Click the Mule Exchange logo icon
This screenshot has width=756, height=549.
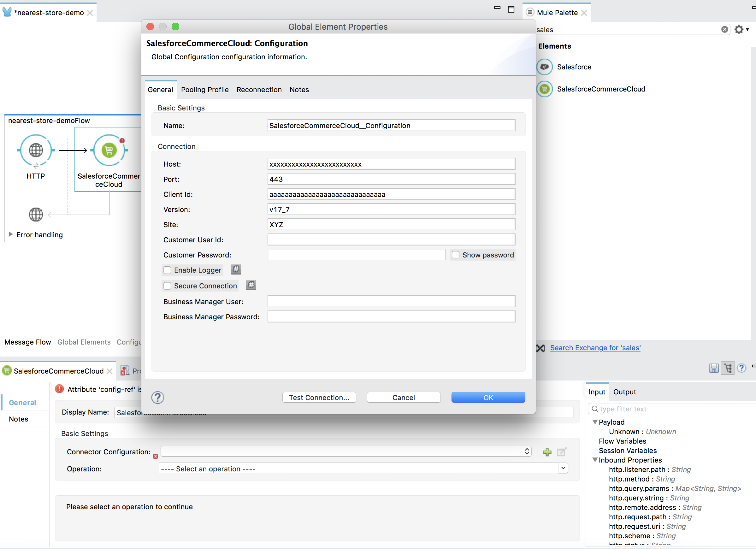pos(540,348)
